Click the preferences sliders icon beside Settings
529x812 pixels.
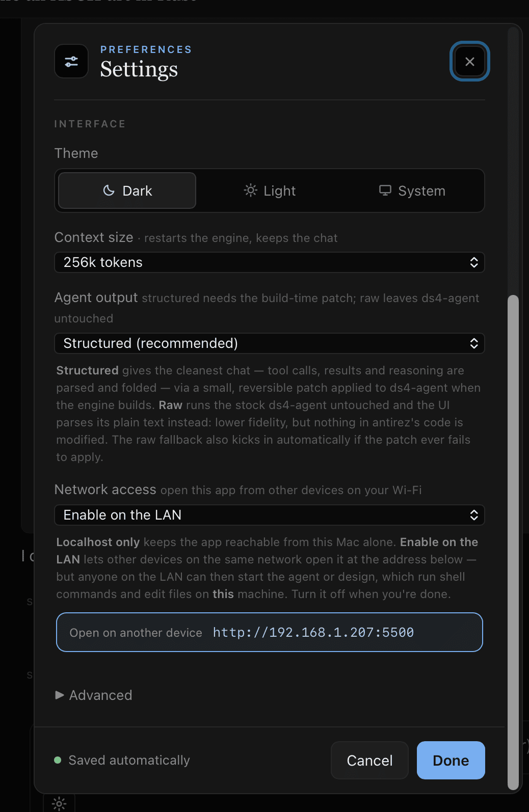point(71,62)
